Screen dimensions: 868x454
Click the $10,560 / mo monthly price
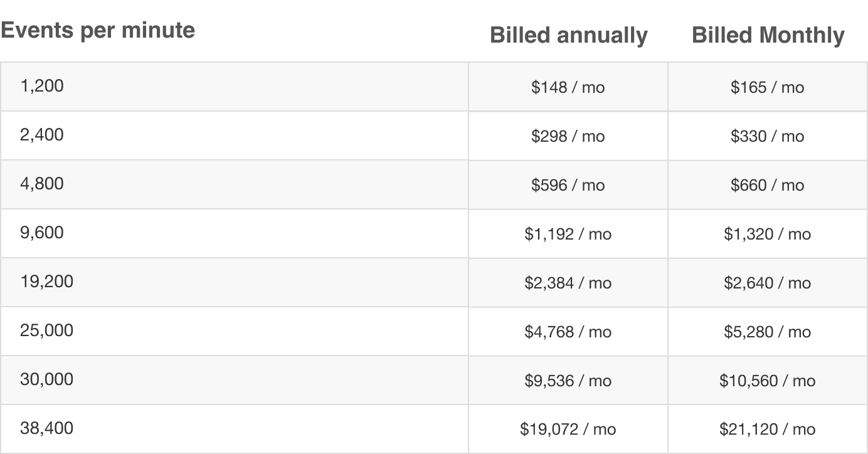(768, 381)
